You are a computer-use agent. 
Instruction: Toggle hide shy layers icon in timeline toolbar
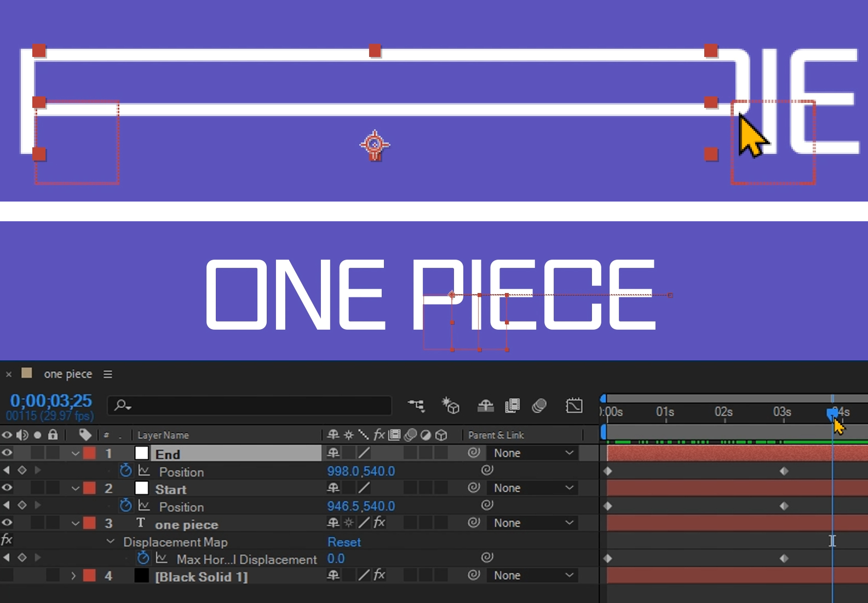[x=485, y=405]
